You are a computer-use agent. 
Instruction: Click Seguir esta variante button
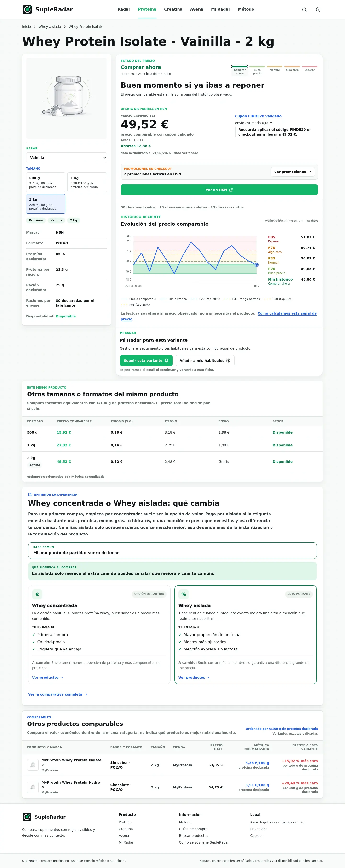146,361
